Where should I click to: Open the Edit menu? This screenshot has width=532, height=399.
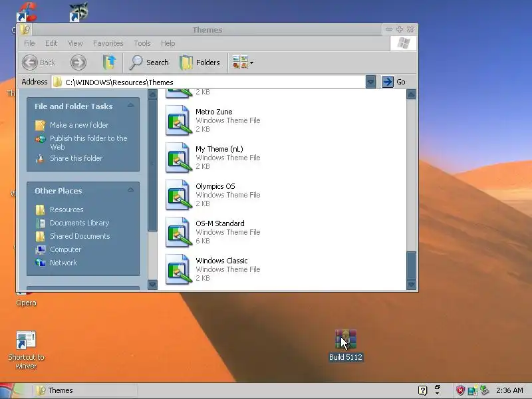tap(51, 43)
